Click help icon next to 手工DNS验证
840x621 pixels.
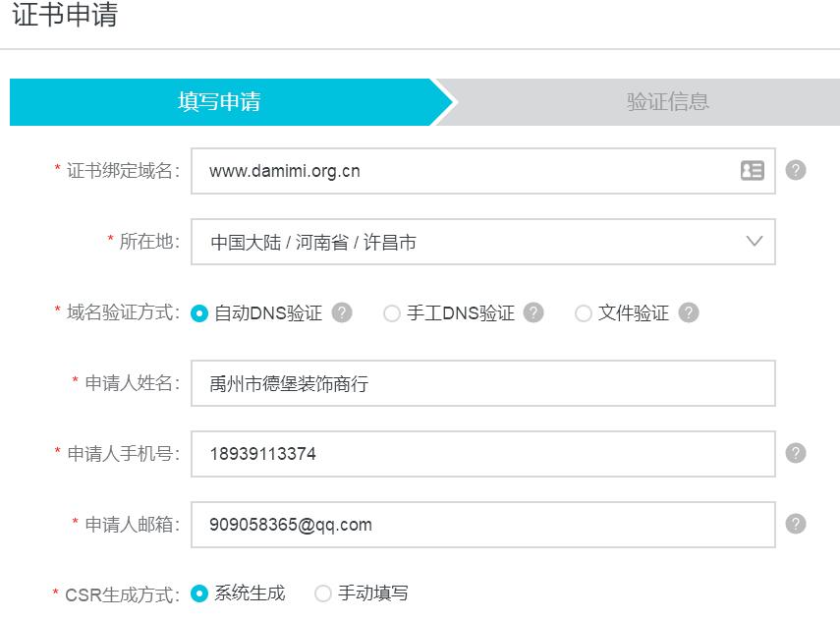533,312
